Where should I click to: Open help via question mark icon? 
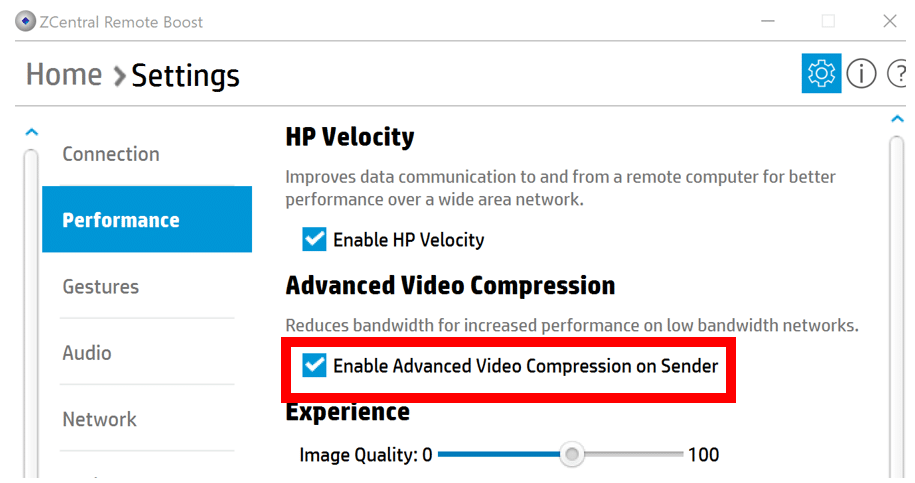coord(897,74)
